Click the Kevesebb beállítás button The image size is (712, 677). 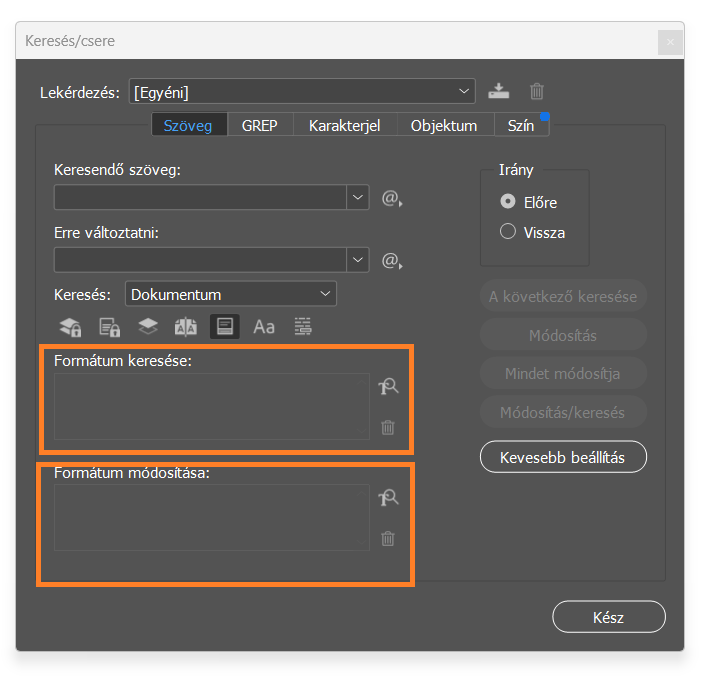[x=563, y=457]
